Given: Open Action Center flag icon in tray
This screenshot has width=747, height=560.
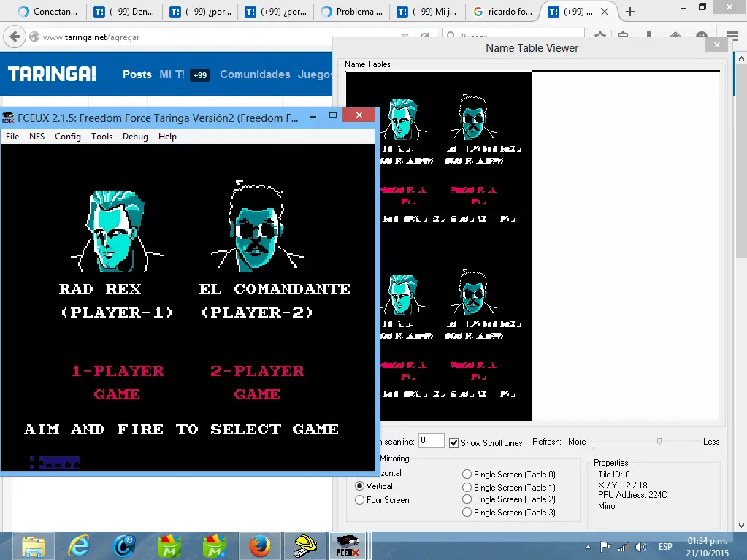Looking at the screenshot, I should pos(605,547).
